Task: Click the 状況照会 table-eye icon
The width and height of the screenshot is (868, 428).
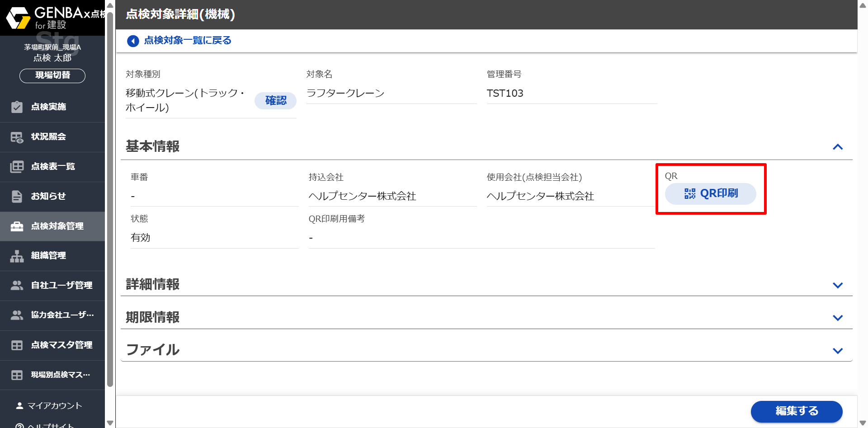Action: pos(17,137)
